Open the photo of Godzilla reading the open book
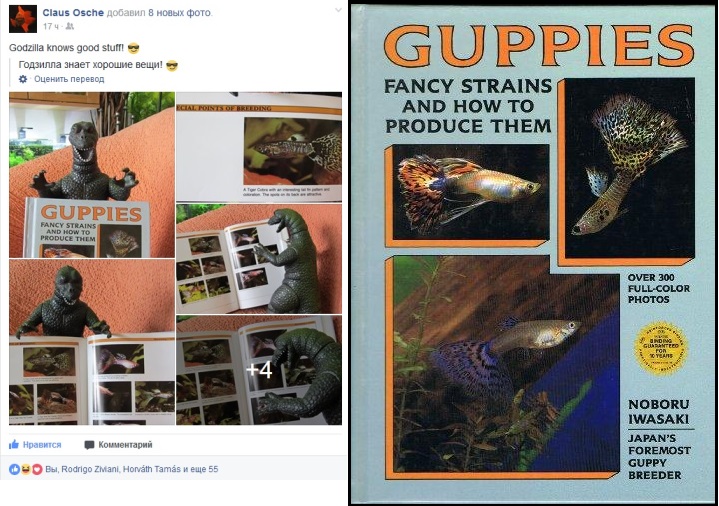Screen dimensions: 719x506 click(92, 342)
